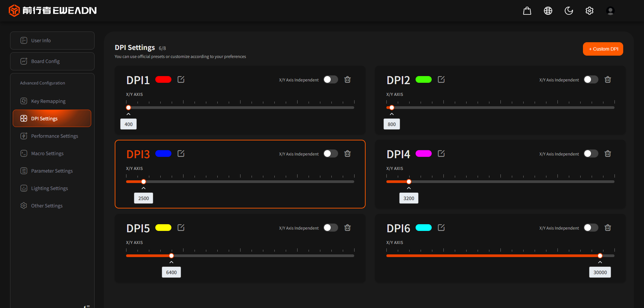Click the DPI3 blue color swatch
This screenshot has height=308, width=644.
tap(163, 153)
